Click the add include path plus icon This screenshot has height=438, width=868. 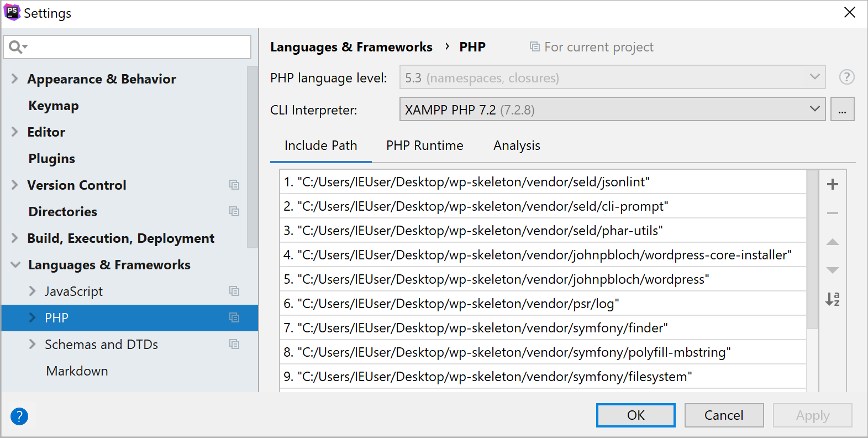(832, 184)
